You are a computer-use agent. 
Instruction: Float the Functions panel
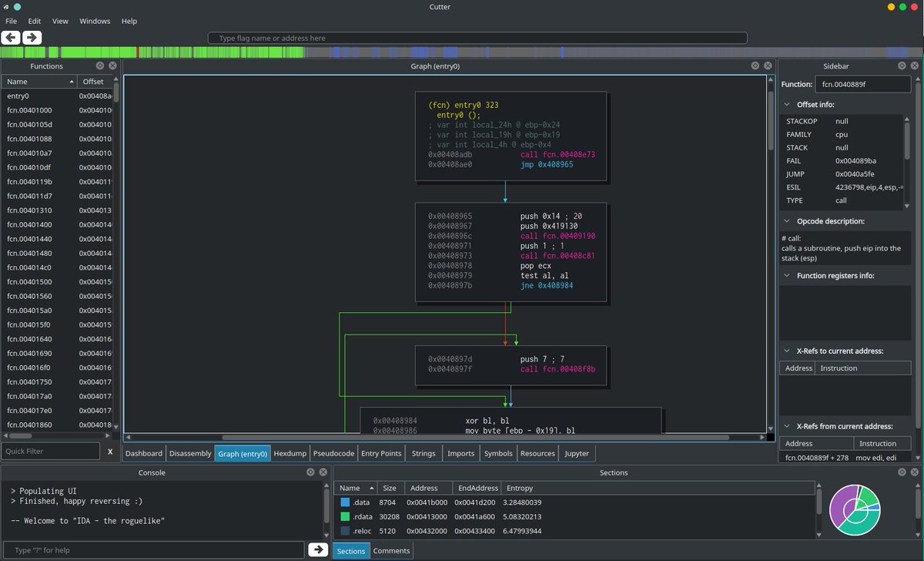(x=100, y=66)
